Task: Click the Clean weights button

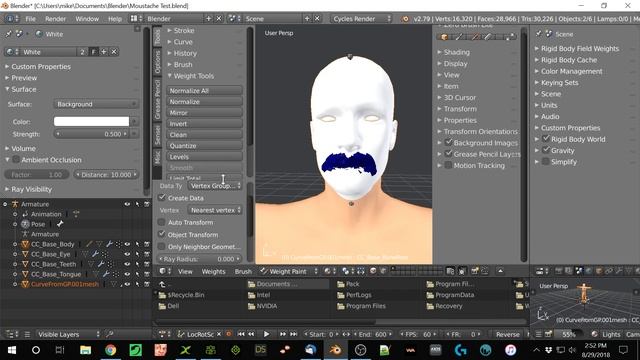Action: pos(204,135)
